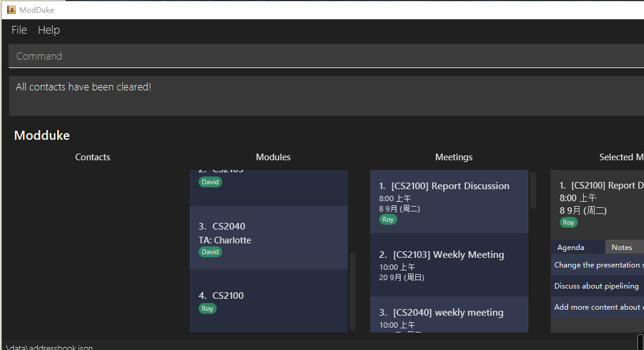
Task: Click the Meetings column header
Action: point(454,157)
